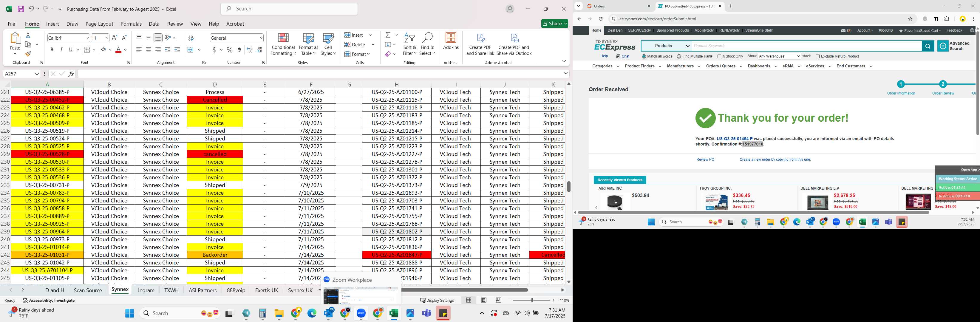Click Decrease Decimal icon

(x=259, y=50)
